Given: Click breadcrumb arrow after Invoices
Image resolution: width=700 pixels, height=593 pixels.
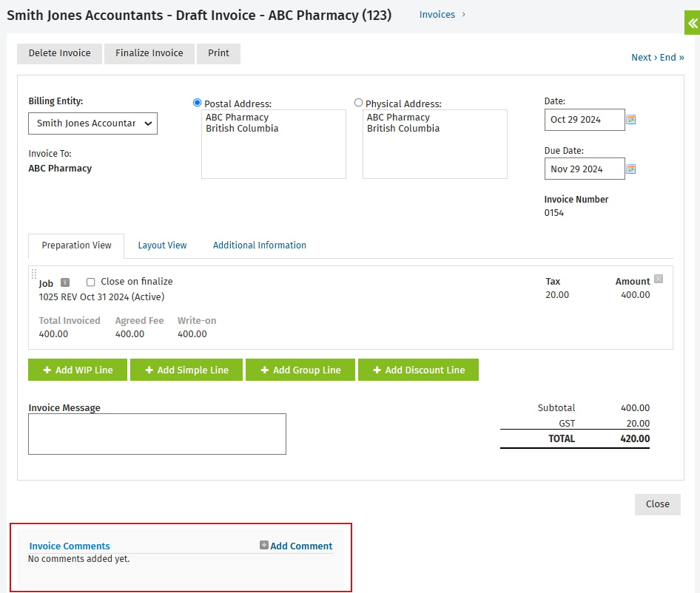Looking at the screenshot, I should 463,15.
